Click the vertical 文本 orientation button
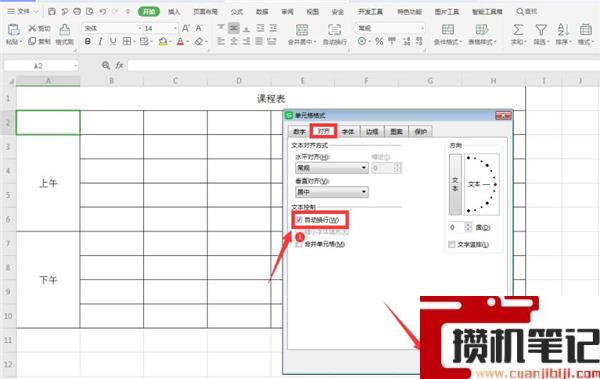 [x=455, y=184]
